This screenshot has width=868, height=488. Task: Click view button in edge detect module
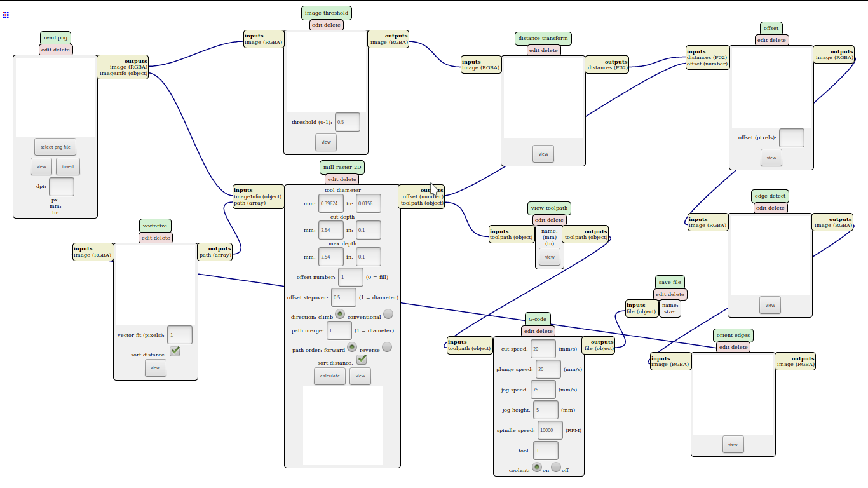pos(770,305)
